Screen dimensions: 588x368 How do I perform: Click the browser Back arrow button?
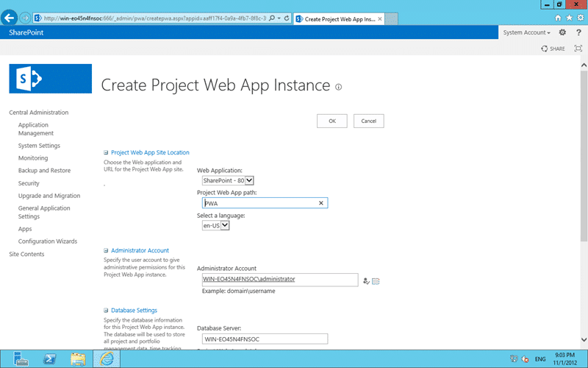click(x=10, y=18)
